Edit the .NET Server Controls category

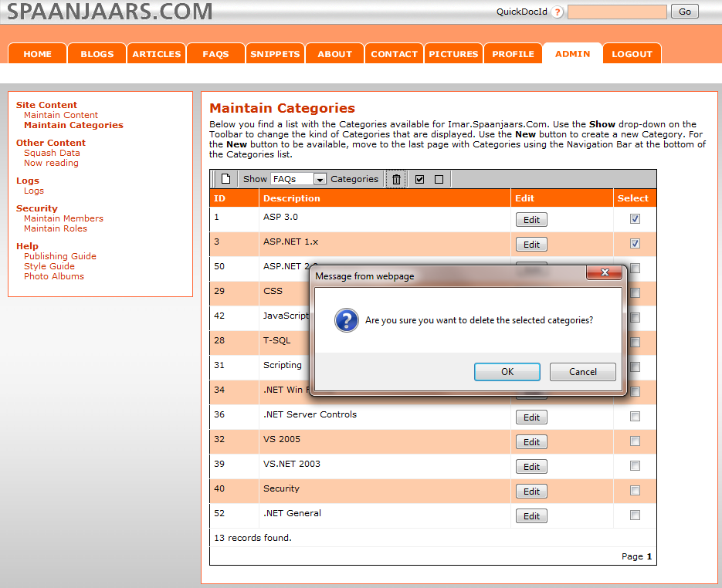pyautogui.click(x=531, y=417)
